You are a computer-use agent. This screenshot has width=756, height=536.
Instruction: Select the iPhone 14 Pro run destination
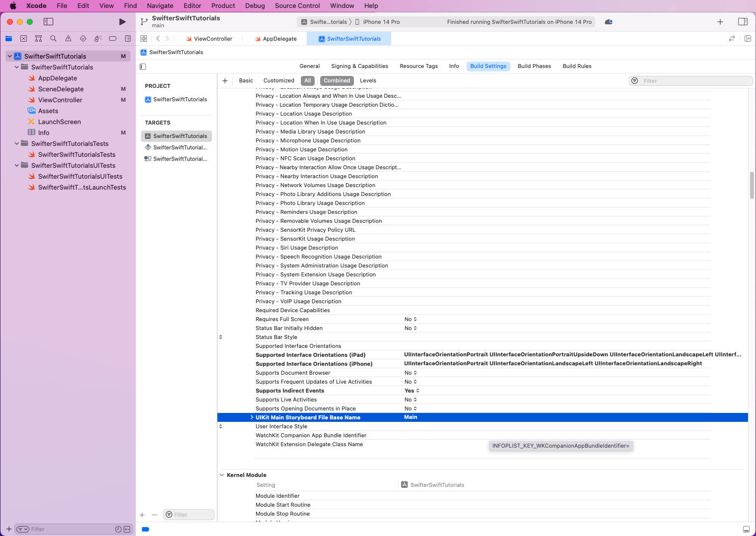point(377,22)
